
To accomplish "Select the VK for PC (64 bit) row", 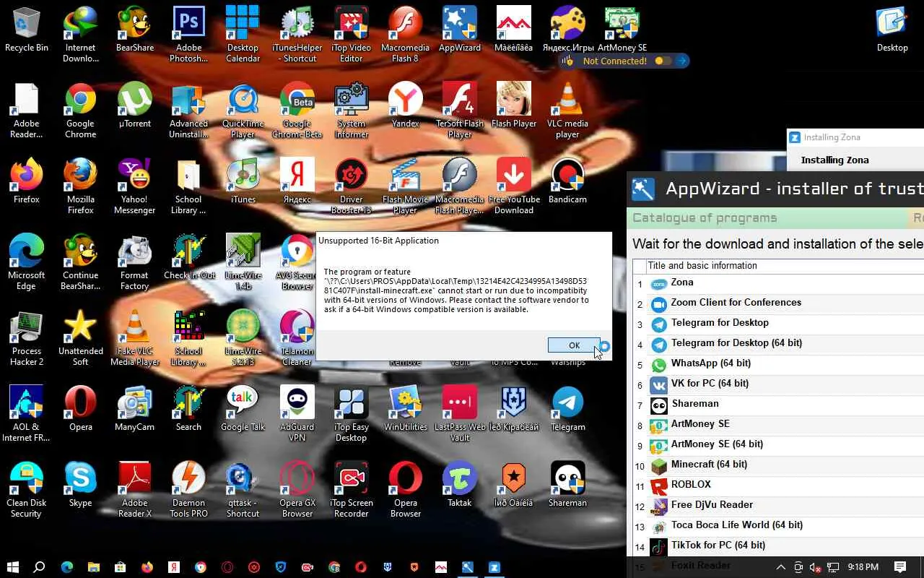I will [778, 384].
